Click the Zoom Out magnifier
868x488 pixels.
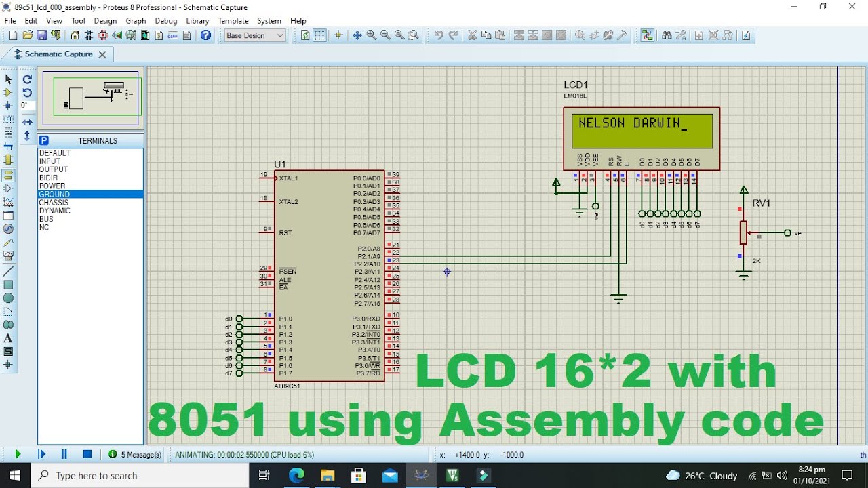click(386, 35)
